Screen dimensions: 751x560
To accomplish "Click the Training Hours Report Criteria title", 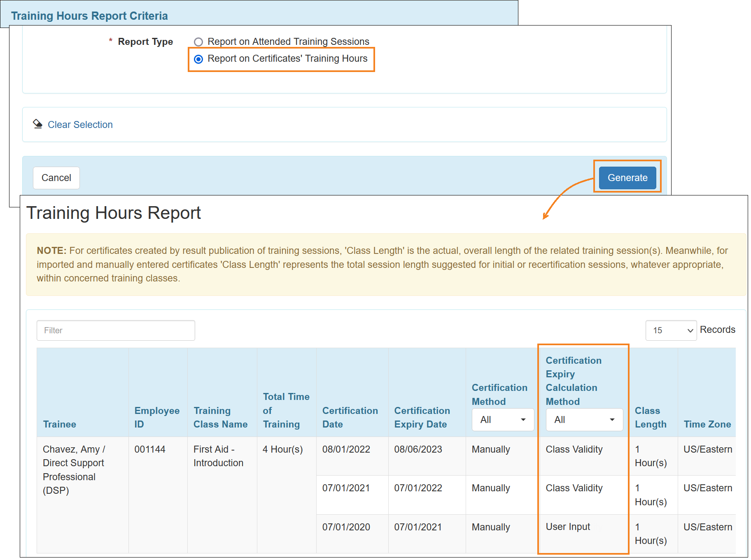I will tap(89, 16).
